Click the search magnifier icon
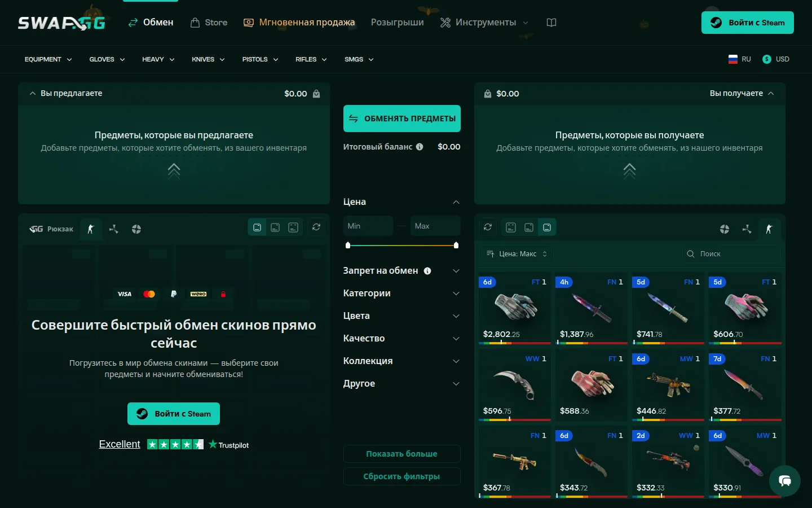 (690, 254)
